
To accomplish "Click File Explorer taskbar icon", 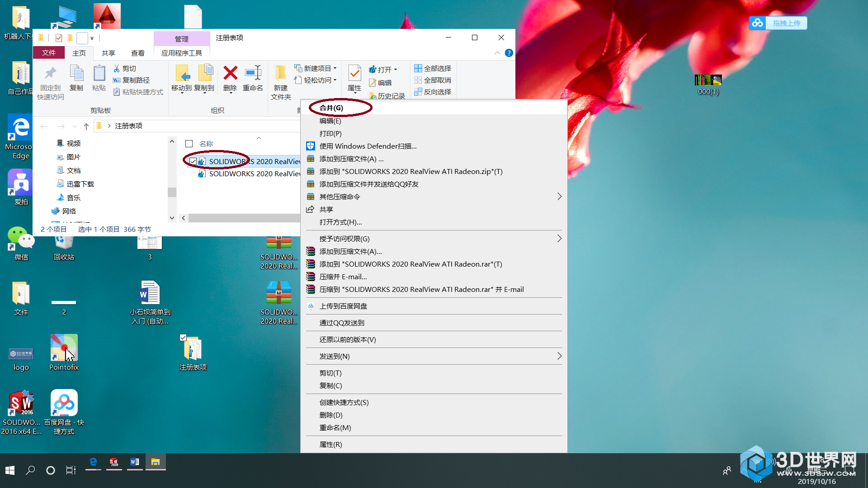I will click(156, 462).
